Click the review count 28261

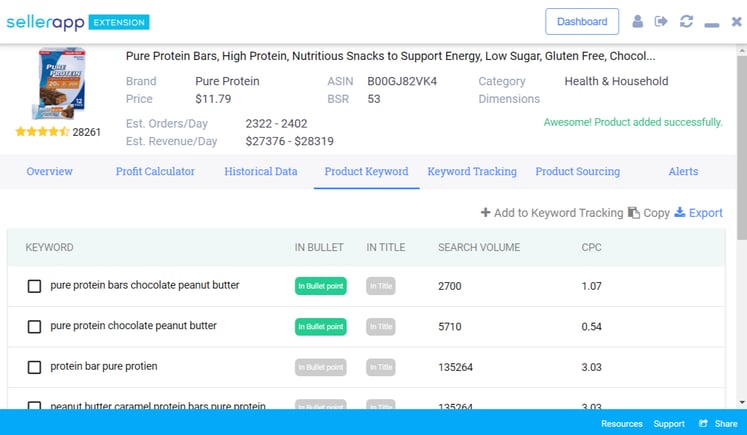[x=87, y=132]
